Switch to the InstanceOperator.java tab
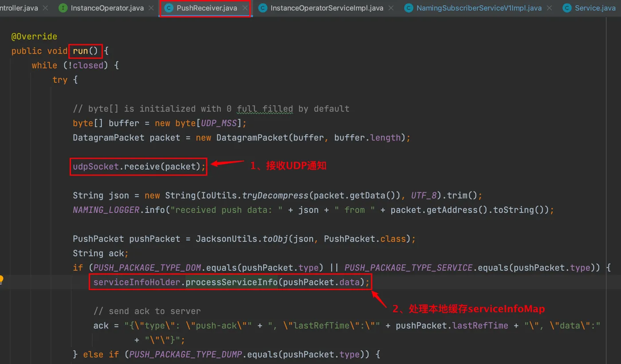This screenshot has height=364, width=621. (106, 8)
